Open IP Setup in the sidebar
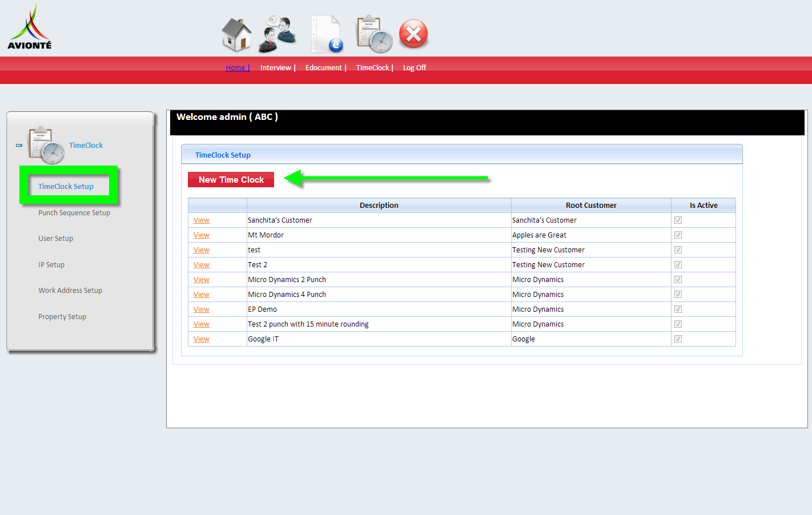 coord(51,265)
